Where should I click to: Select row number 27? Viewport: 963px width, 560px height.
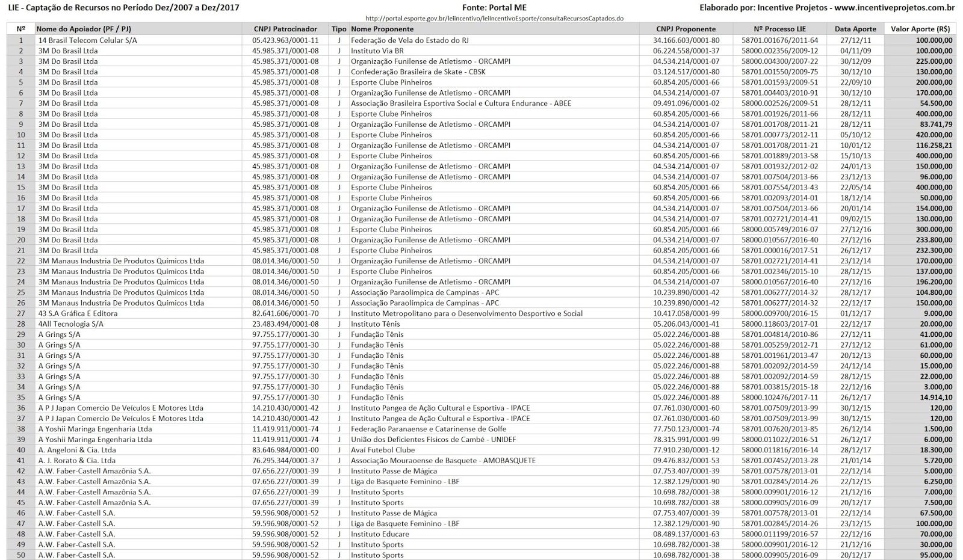(21, 313)
